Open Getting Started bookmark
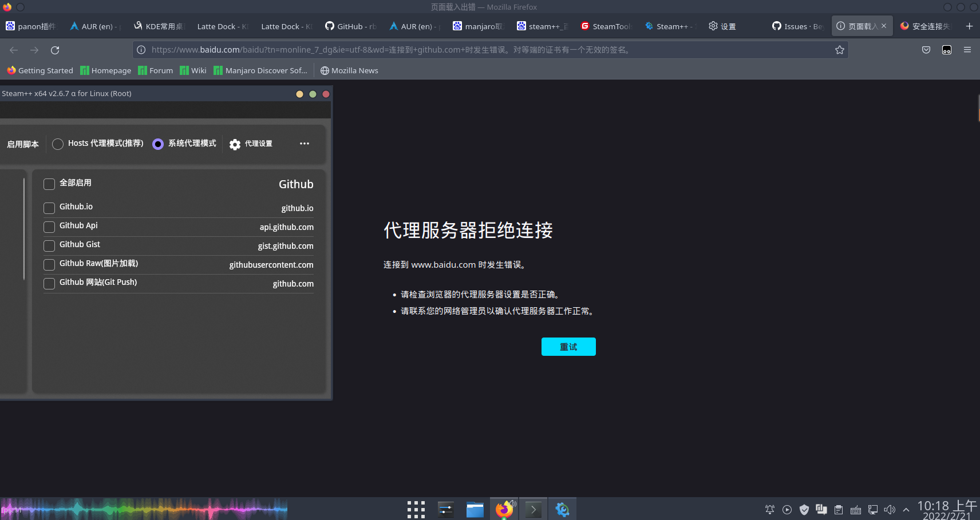The height and width of the screenshot is (520, 980). point(40,70)
